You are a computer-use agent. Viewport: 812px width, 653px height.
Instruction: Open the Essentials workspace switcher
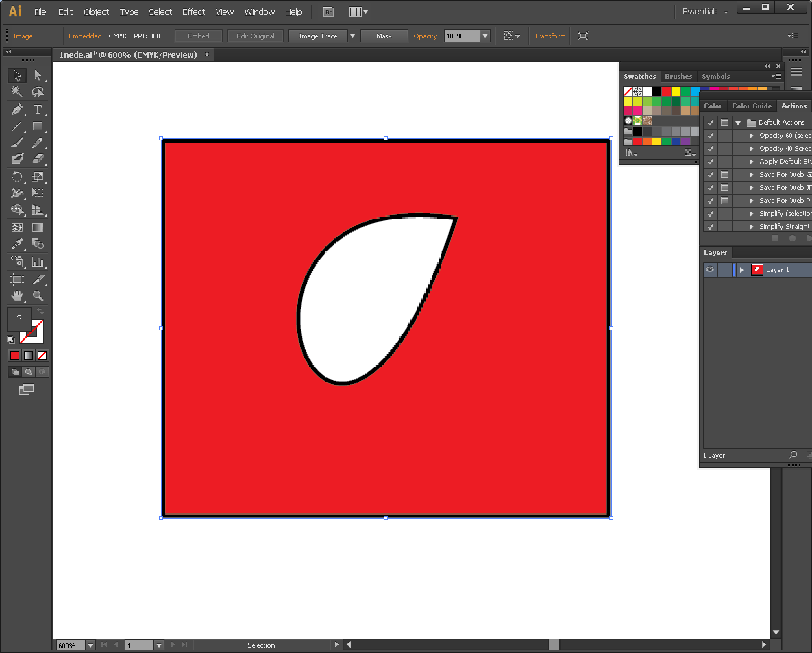point(704,12)
